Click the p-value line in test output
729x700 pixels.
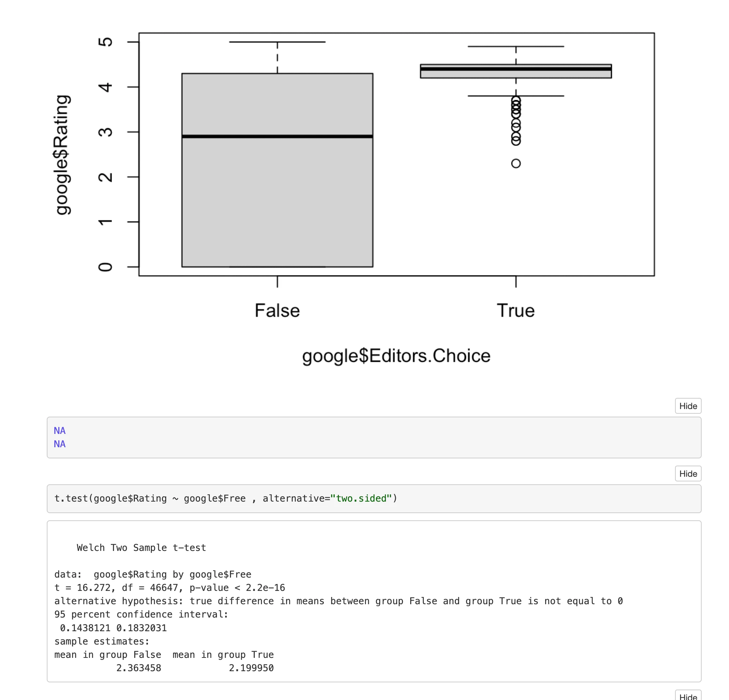pos(169,588)
